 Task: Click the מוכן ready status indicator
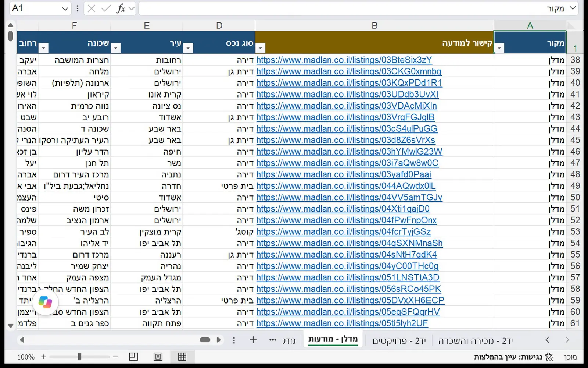coord(570,357)
